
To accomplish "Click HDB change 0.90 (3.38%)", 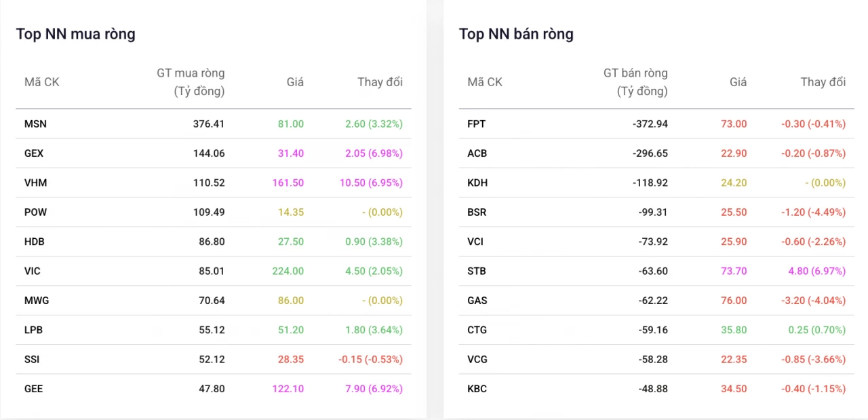I will click(374, 242).
